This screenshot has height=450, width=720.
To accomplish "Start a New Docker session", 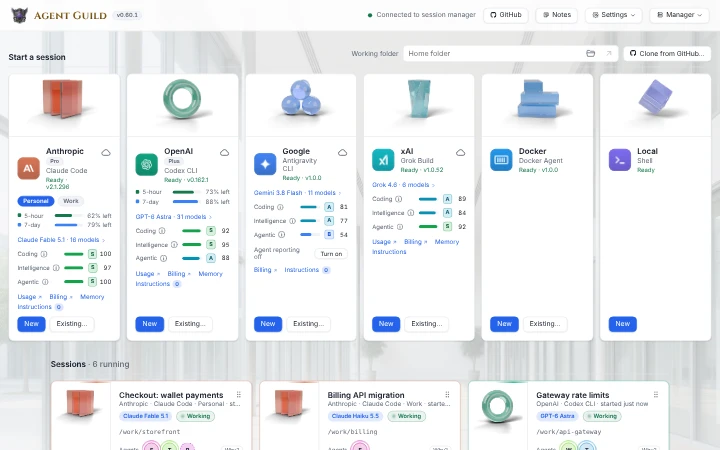I will tap(504, 324).
